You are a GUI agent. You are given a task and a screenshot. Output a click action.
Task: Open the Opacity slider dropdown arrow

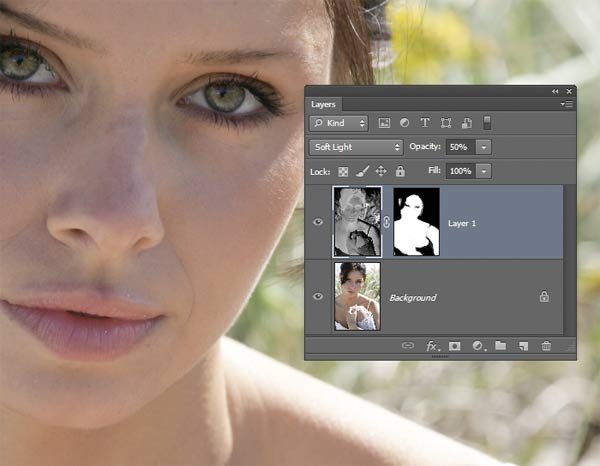(484, 147)
